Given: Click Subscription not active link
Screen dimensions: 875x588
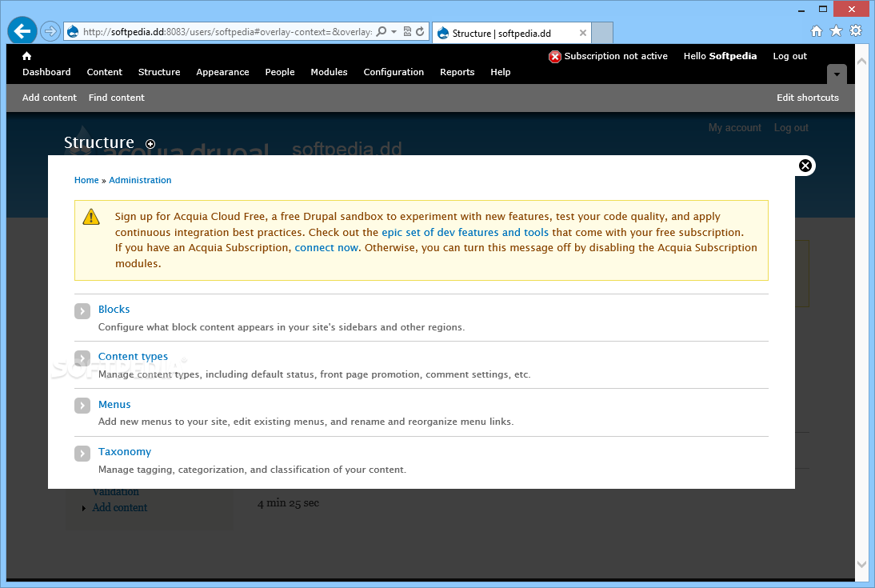Looking at the screenshot, I should tap(616, 56).
